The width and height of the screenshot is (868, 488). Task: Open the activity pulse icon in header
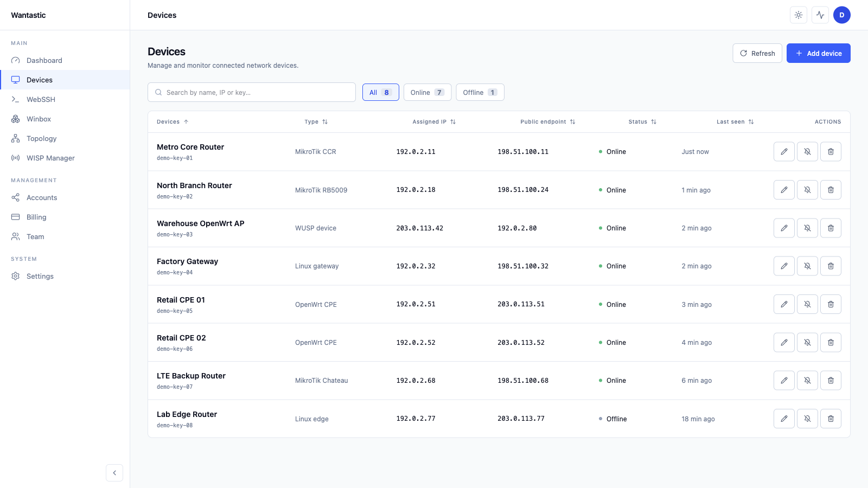pyautogui.click(x=820, y=15)
